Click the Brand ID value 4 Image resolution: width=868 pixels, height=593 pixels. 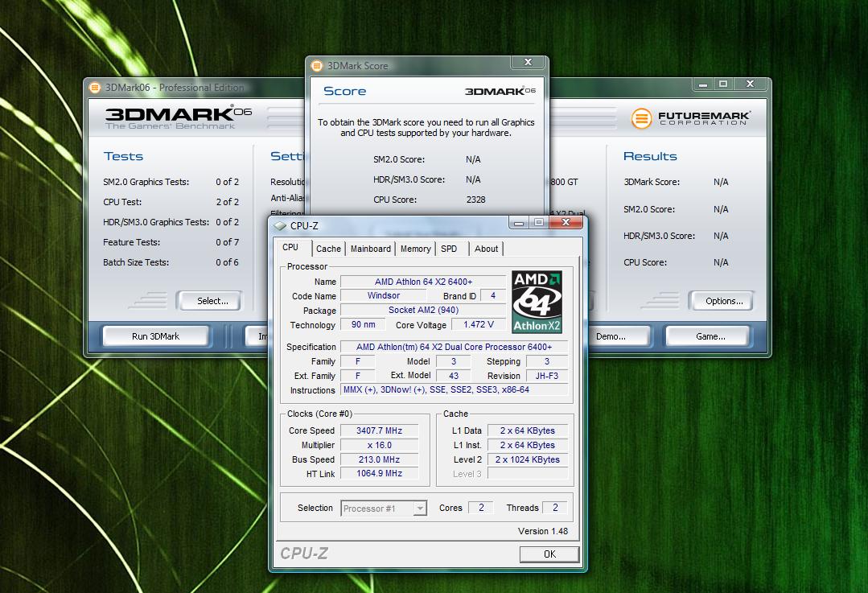[492, 295]
